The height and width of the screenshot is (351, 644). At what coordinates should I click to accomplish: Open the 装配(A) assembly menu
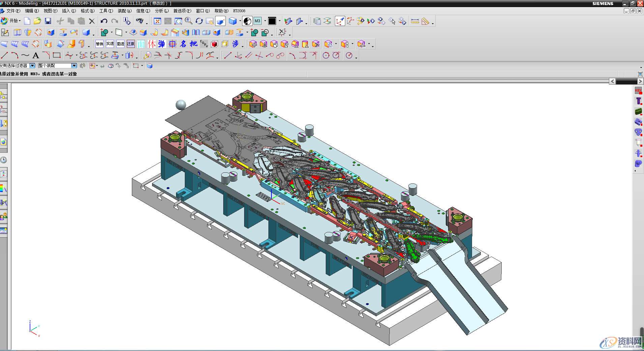point(124,11)
